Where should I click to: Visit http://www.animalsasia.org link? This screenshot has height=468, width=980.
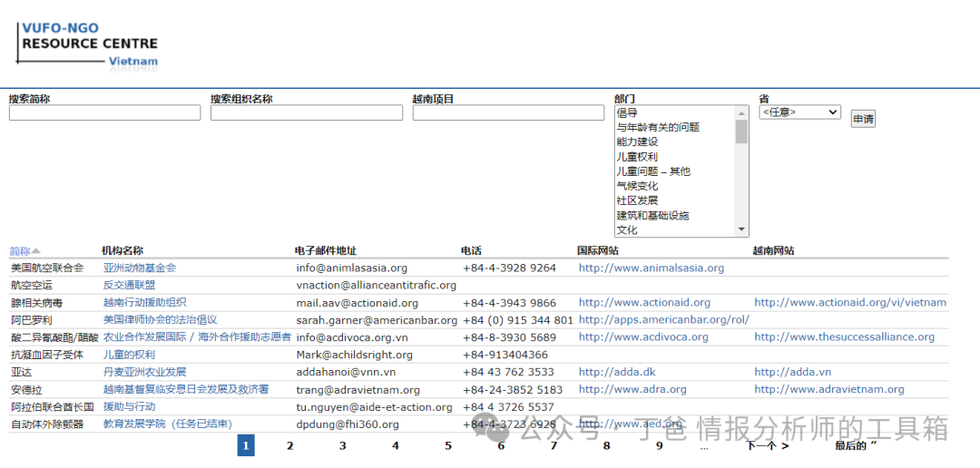(652, 268)
